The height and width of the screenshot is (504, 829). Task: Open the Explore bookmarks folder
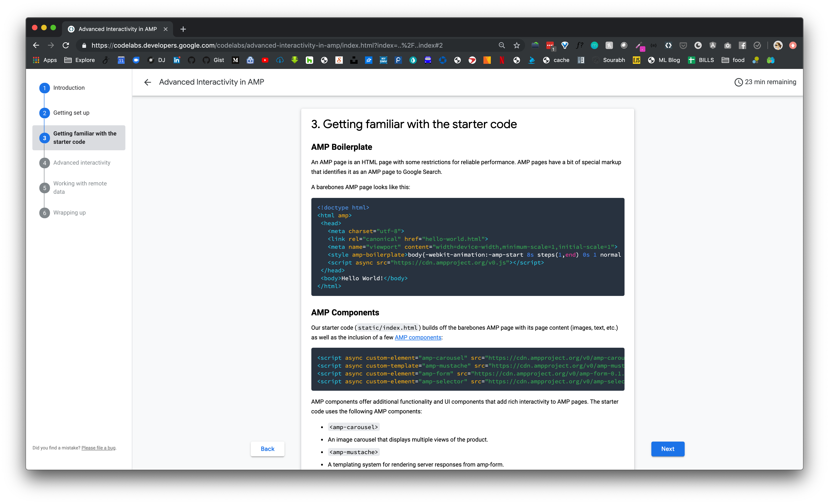click(x=79, y=60)
